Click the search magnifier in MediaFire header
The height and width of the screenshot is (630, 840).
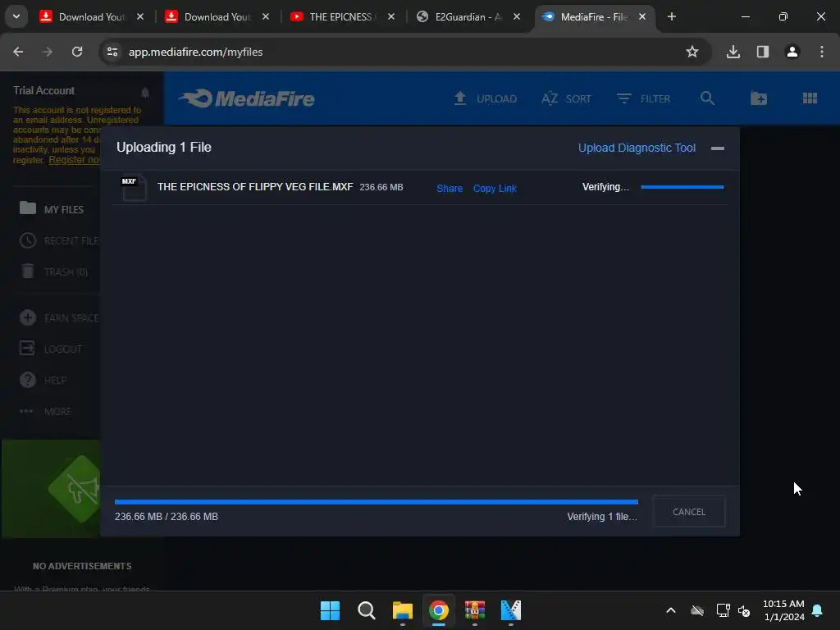707,98
